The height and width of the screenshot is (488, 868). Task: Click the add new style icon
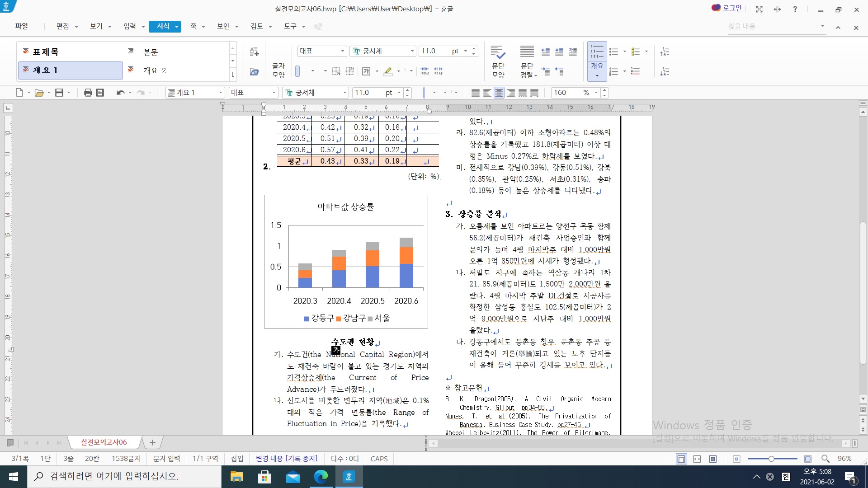point(254,52)
